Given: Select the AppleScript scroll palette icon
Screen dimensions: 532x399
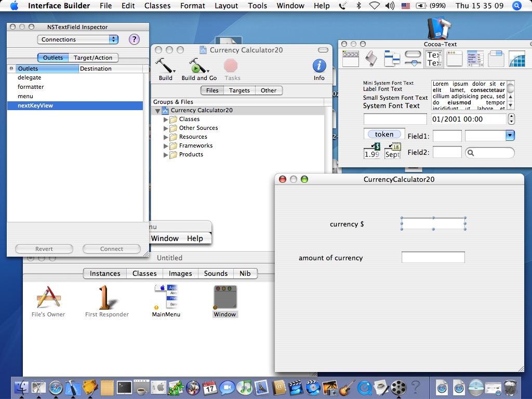Looking at the screenshot, I should pyautogui.click(x=371, y=59).
